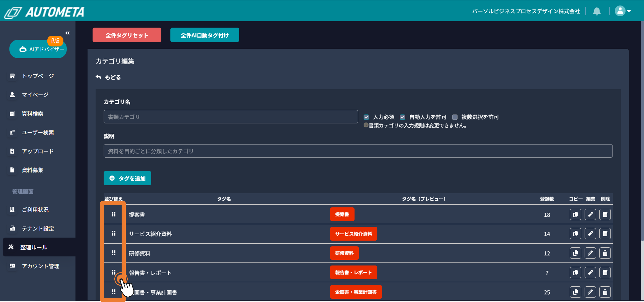644x302 pixels.
Task: Click the pencil icon for 報告書・レポート
Action: point(590,272)
